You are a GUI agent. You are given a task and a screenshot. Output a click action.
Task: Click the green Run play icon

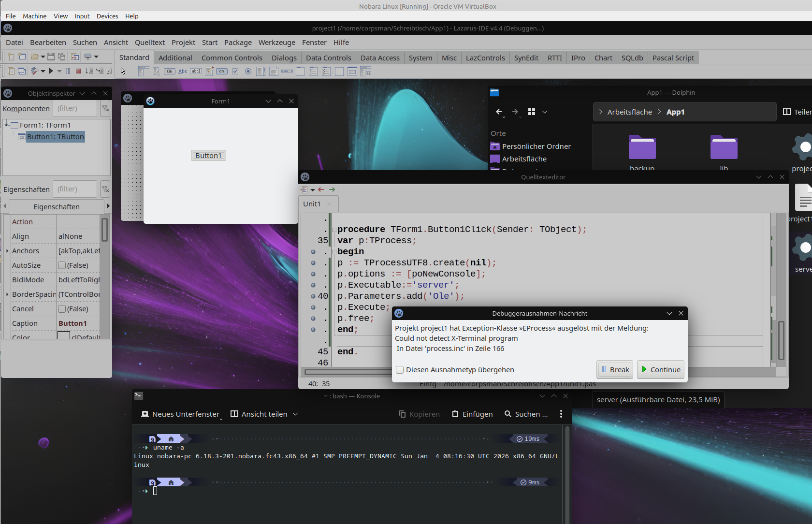pyautogui.click(x=51, y=71)
